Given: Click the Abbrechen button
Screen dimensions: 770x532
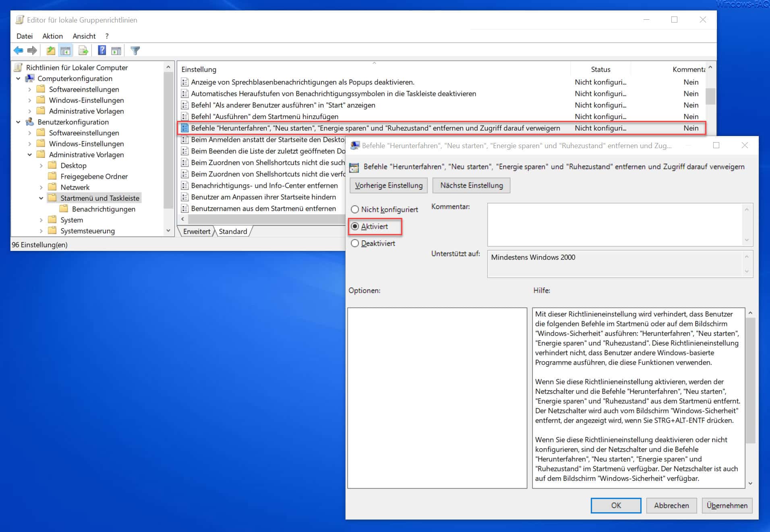Looking at the screenshot, I should [x=671, y=505].
